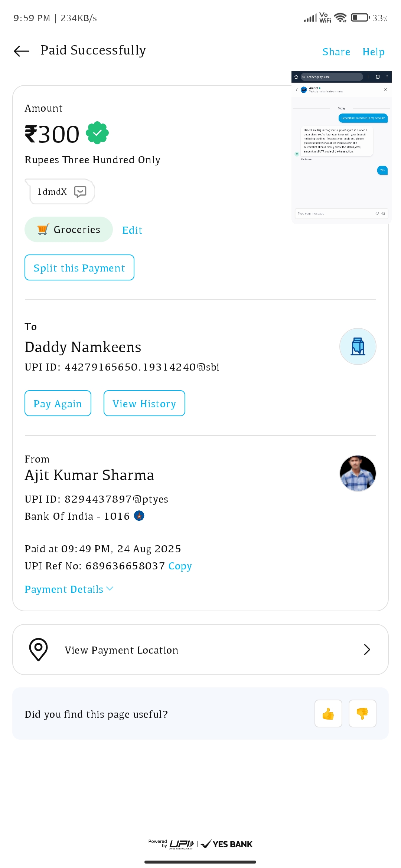Edit the Groceries category tag
The width and height of the screenshot is (401, 868).
click(132, 230)
